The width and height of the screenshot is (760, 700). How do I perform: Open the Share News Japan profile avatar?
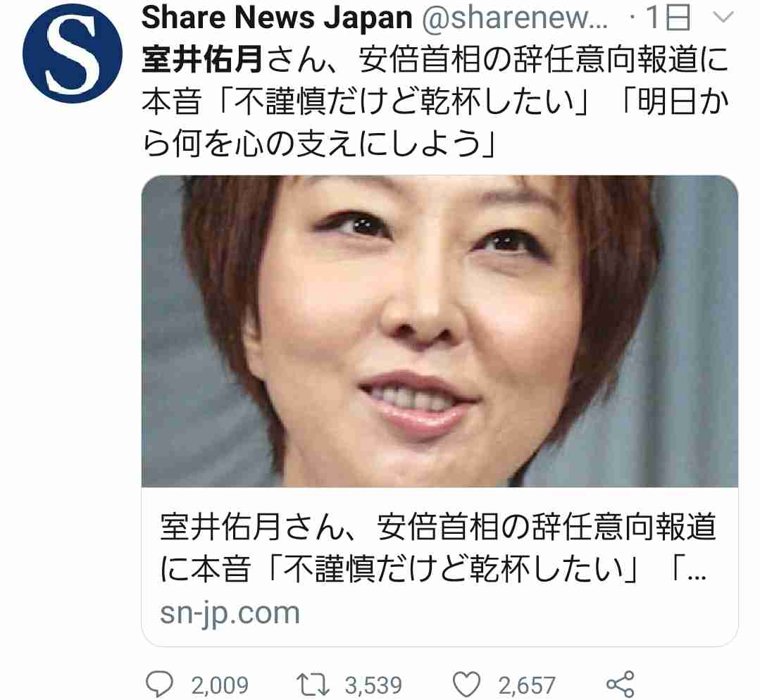click(x=73, y=54)
